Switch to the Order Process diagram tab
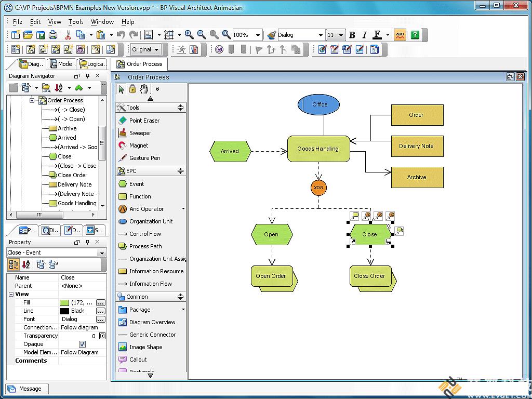 [139, 64]
